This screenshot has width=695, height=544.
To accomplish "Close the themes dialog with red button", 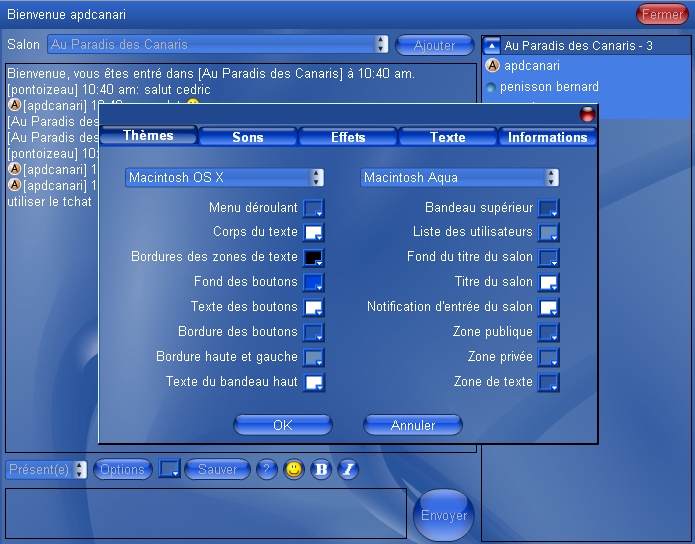I will (587, 115).
